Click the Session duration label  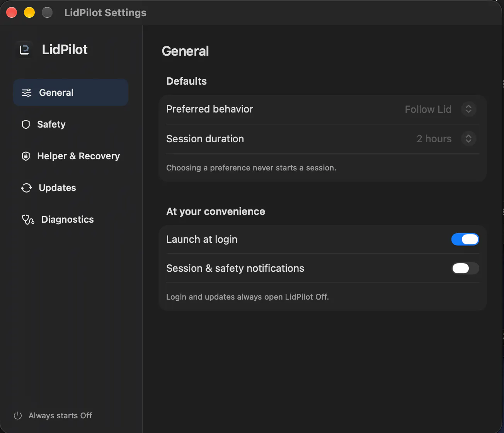pos(205,139)
